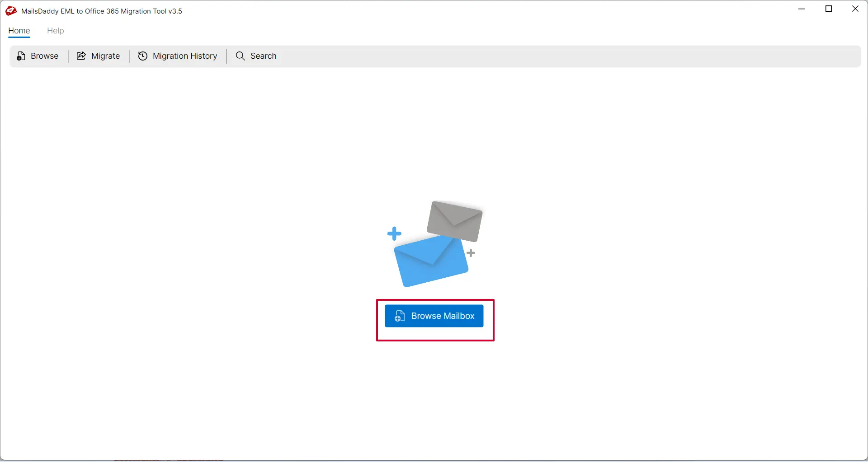Open Migration History via clock icon
868x462 pixels.
click(142, 56)
